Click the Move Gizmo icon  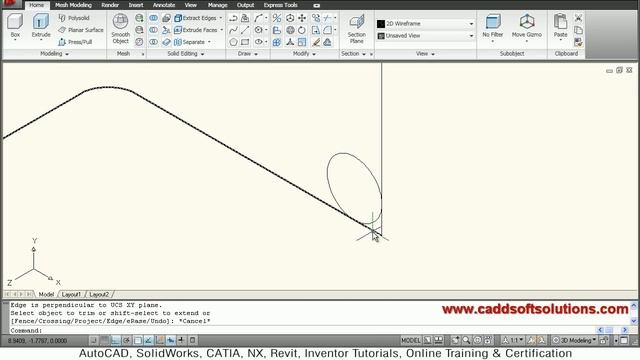click(x=527, y=25)
